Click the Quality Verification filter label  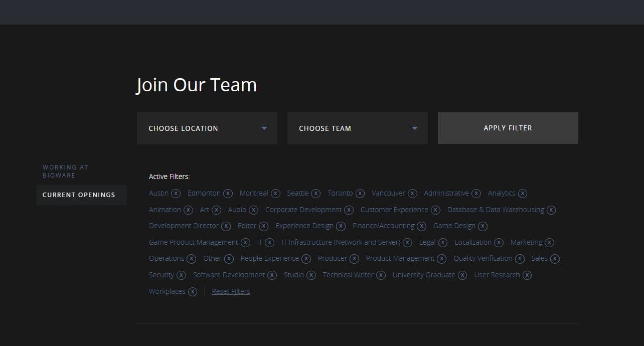click(x=483, y=258)
